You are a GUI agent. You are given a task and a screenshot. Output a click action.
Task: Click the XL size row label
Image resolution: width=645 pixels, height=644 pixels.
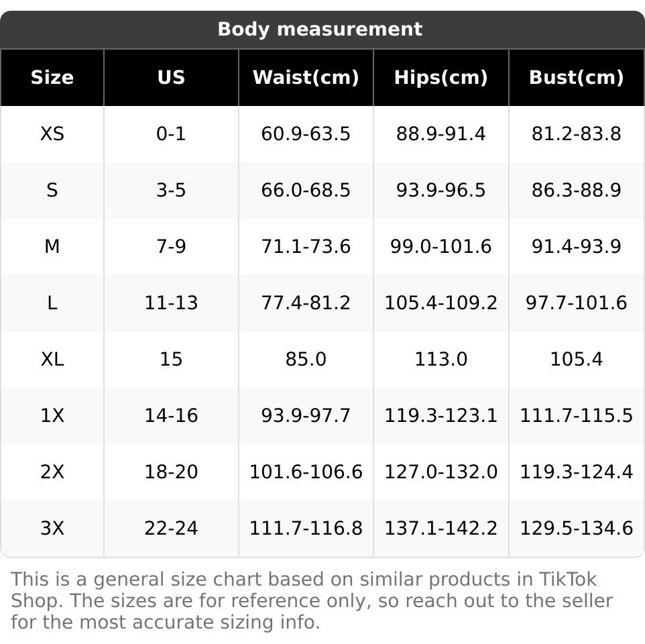click(52, 360)
